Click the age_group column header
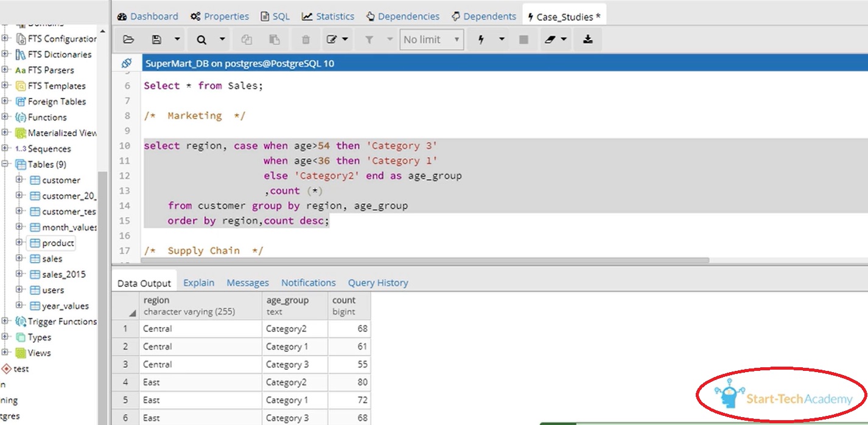Screen dimensions: 868x425 pyautogui.click(x=295, y=306)
